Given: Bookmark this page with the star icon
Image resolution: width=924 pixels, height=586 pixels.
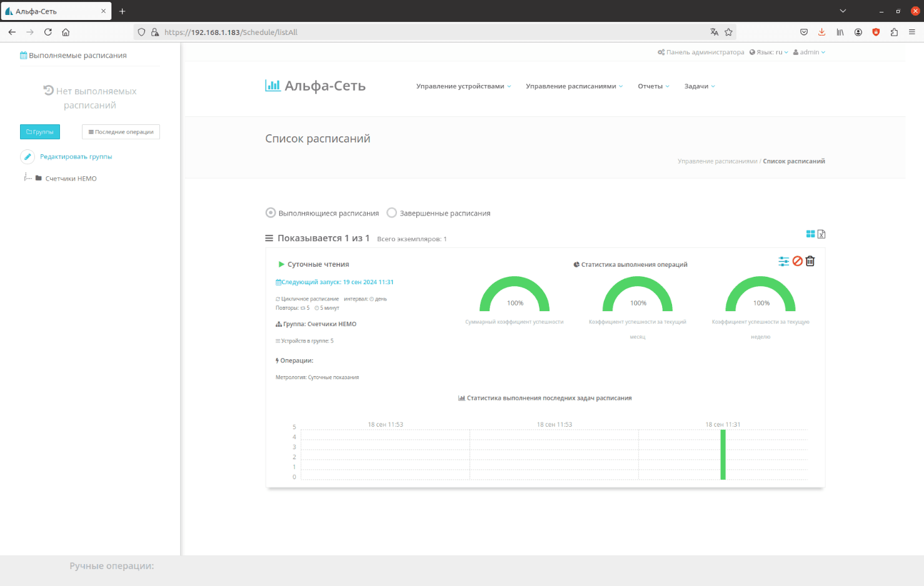Looking at the screenshot, I should [x=728, y=32].
